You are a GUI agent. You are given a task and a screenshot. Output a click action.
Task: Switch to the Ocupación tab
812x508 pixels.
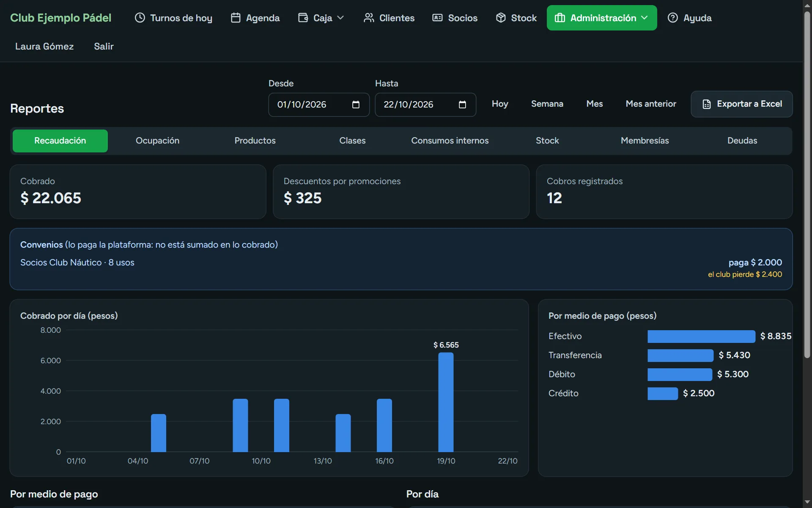157,141
